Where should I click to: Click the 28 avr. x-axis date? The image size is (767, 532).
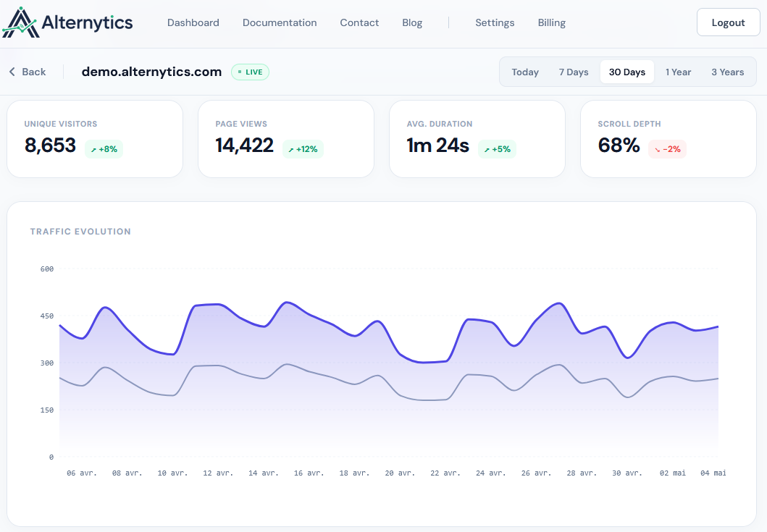point(582,473)
